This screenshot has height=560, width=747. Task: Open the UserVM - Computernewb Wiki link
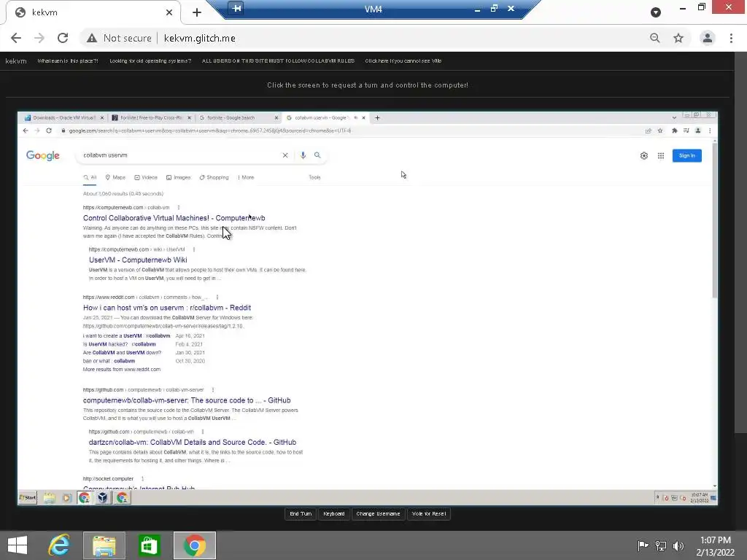138,260
